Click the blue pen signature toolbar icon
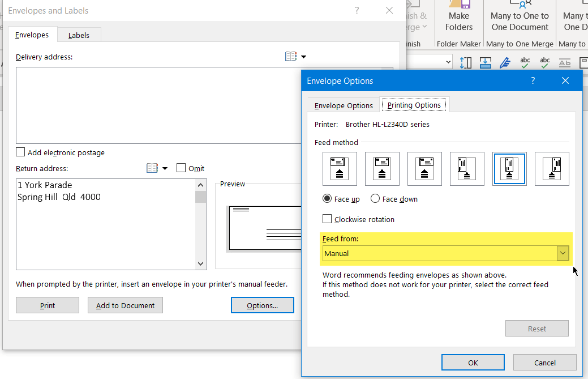588x379 pixels. tap(505, 62)
